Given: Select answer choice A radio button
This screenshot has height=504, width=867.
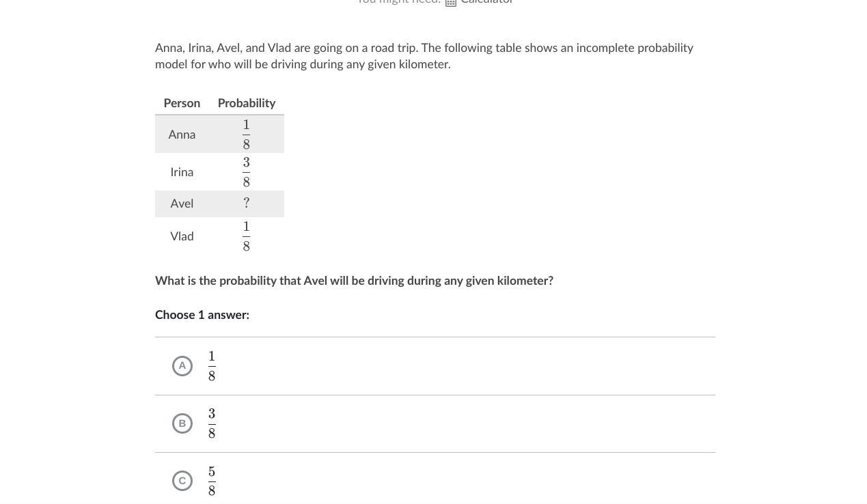Looking at the screenshot, I should click(182, 366).
